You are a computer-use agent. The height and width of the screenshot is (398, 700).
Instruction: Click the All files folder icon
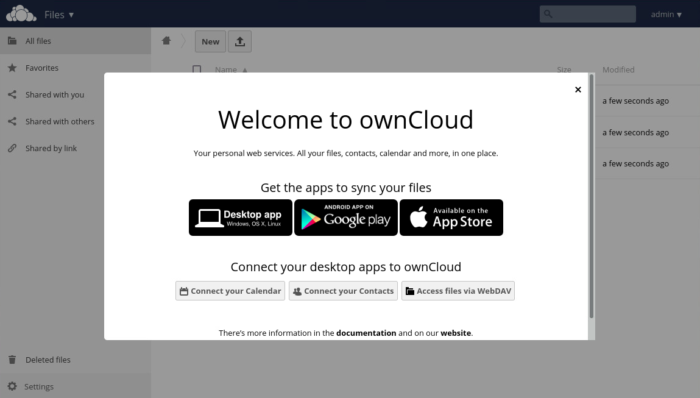[12, 41]
